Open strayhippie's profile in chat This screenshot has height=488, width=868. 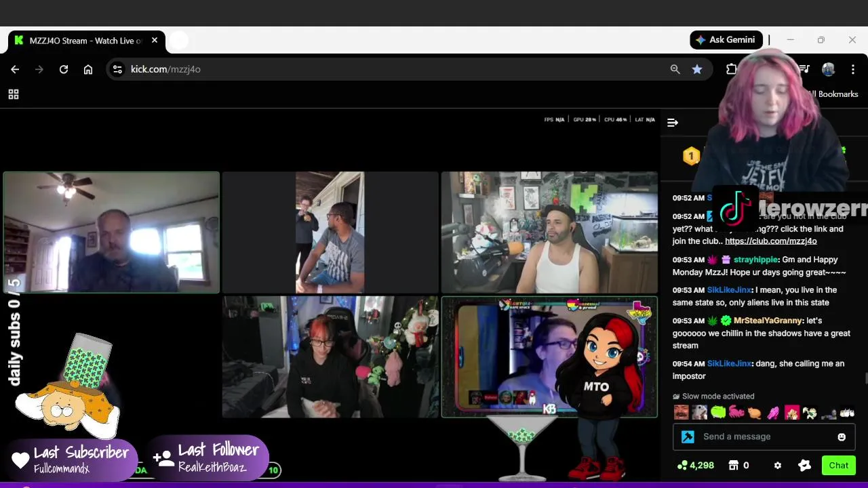tap(755, 260)
